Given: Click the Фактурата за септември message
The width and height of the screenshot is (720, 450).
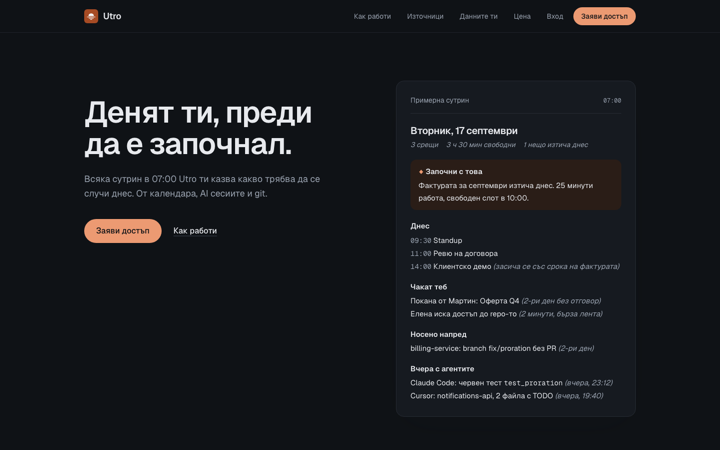Looking at the screenshot, I should [506, 192].
